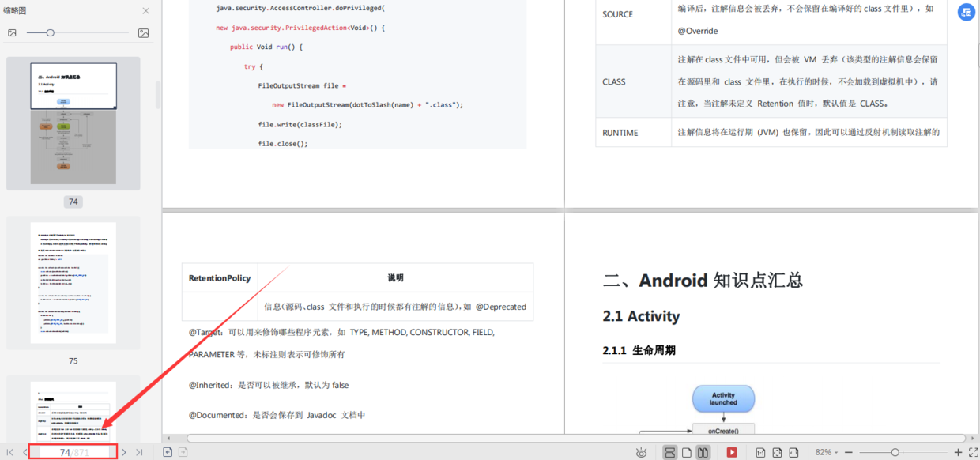
Task: Enable eye-protection reading mode icon
Action: point(641,452)
